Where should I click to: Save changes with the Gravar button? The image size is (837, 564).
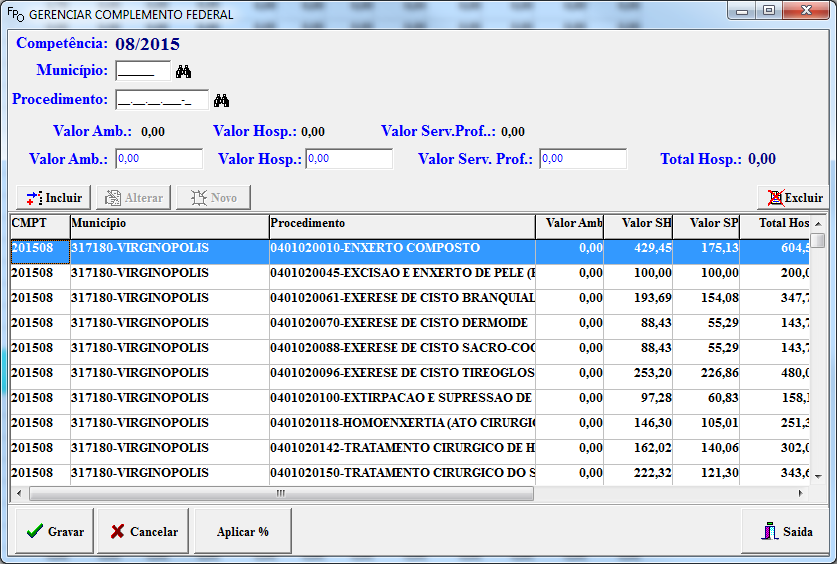click(x=55, y=531)
